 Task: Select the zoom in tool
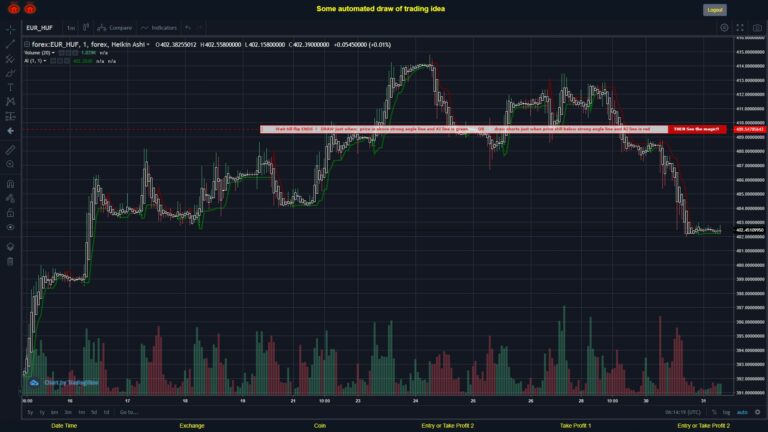pyautogui.click(x=10, y=165)
